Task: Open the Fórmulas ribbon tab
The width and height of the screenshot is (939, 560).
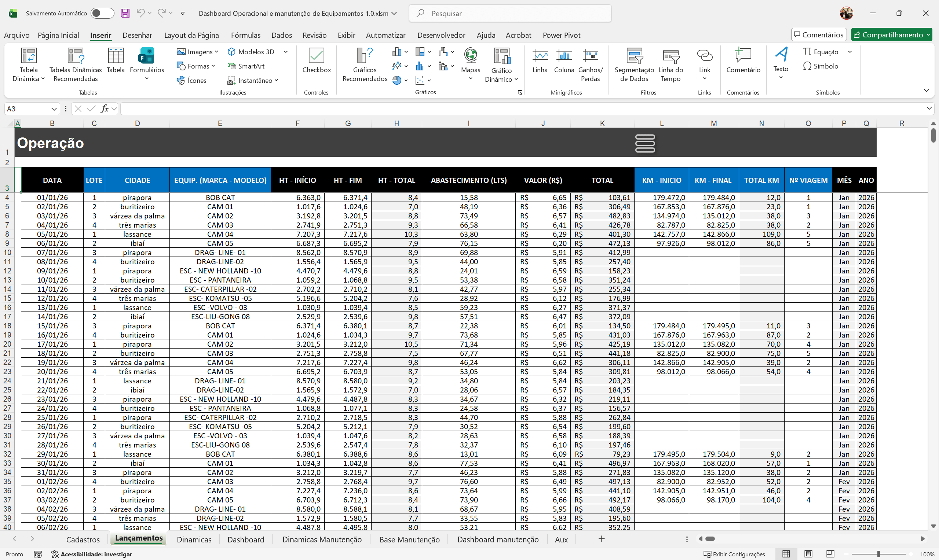Action: pos(245,35)
